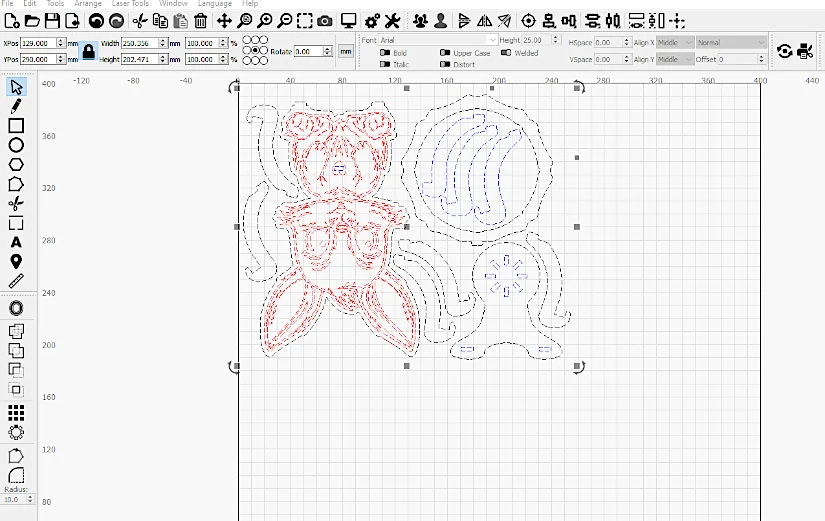The width and height of the screenshot is (825, 521).
Task: Activate the Create Text tool
Action: (x=16, y=242)
